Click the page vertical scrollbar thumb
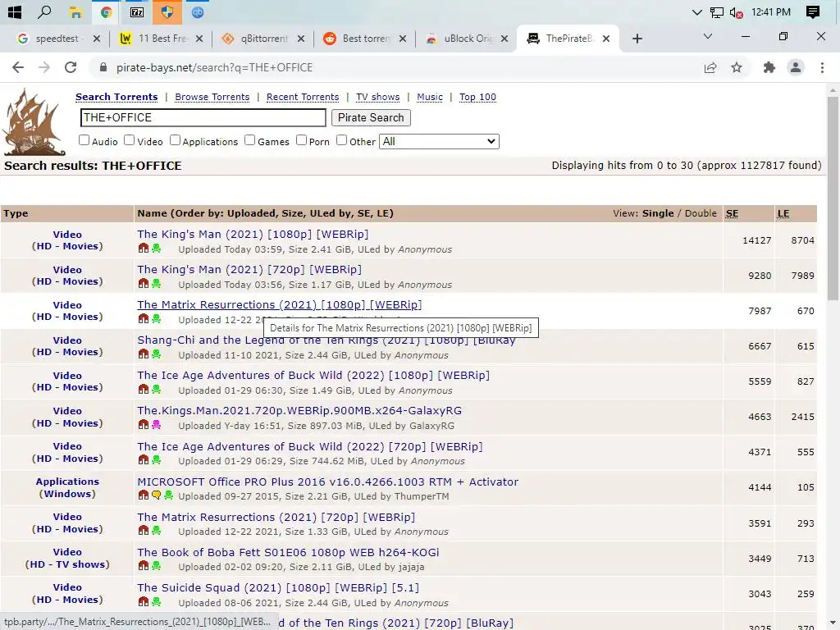Screen dimensions: 840x630 tap(833, 199)
